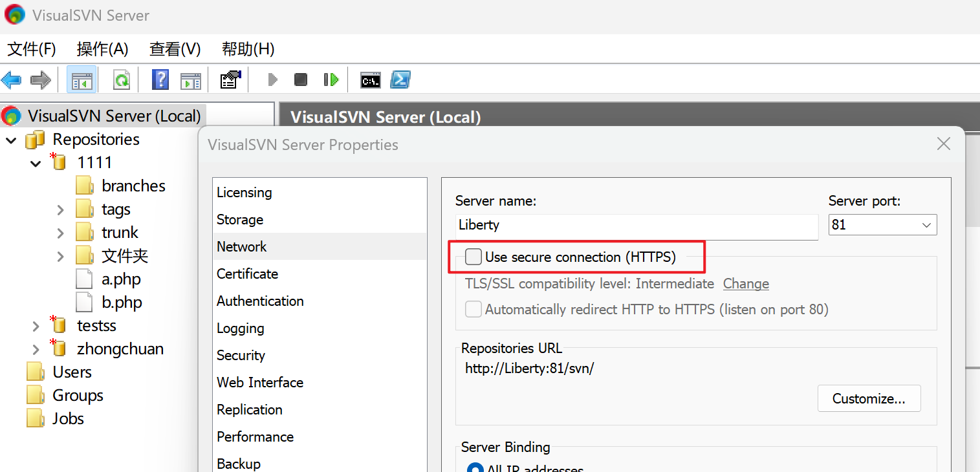Viewport: 980px width, 472px height.
Task: Open the 查看(V) menu
Action: pos(175,49)
